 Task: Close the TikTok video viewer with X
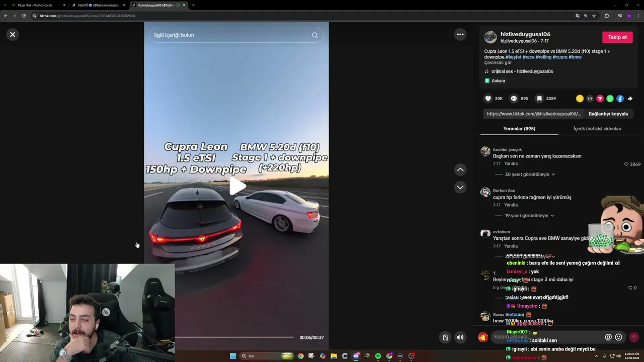click(13, 34)
